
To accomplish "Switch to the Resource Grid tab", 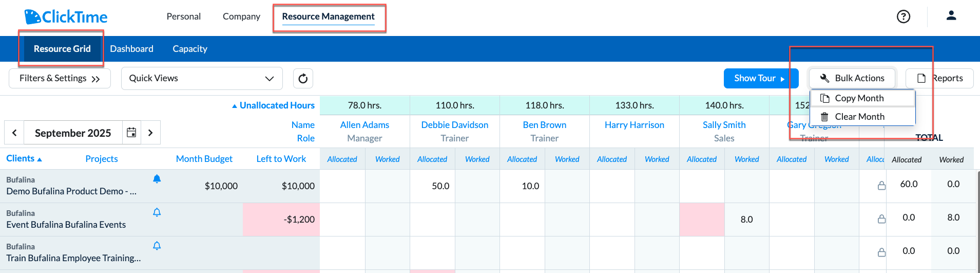I will (62, 49).
